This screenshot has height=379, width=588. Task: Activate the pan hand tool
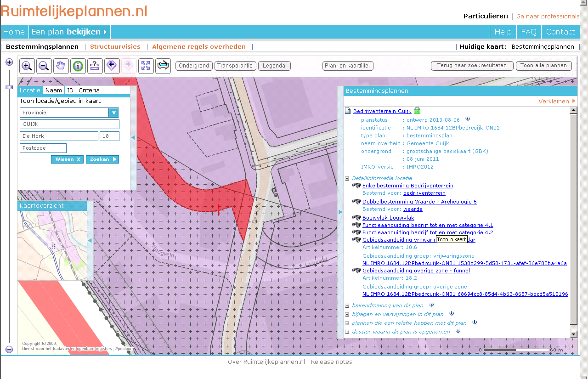point(61,66)
